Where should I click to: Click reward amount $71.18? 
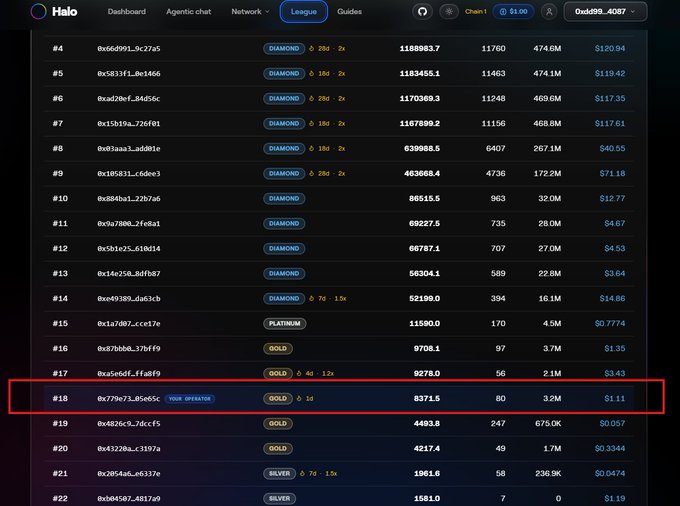tap(612, 173)
